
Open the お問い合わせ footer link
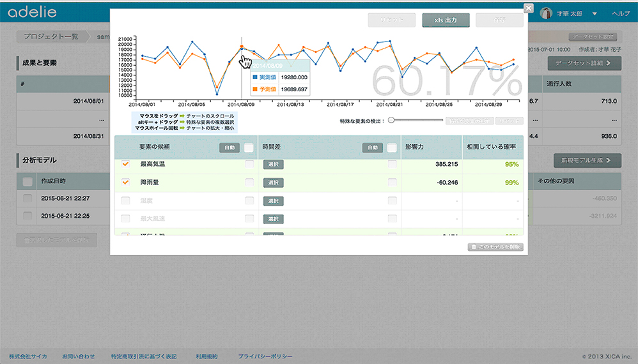78,356
